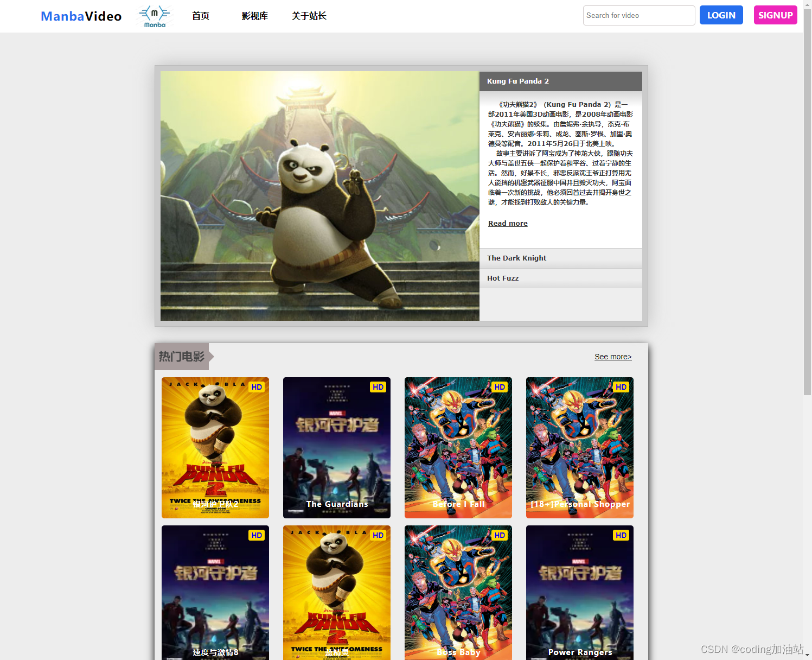Open The Guardians movie poster
The height and width of the screenshot is (660, 812).
(x=337, y=448)
